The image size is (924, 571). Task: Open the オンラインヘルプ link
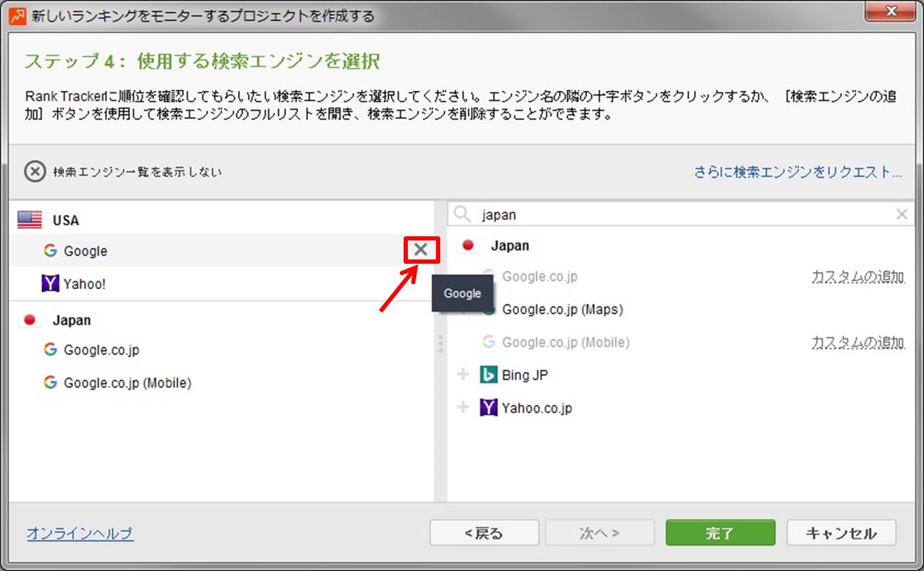[x=80, y=533]
